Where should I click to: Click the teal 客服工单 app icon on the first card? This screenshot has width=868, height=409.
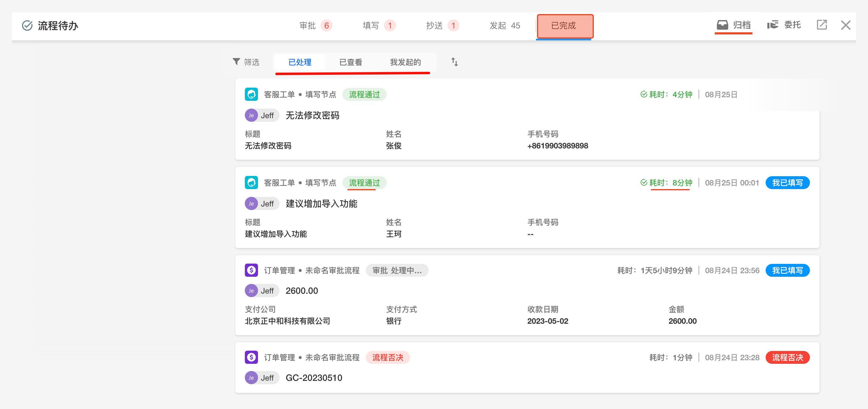tap(251, 95)
